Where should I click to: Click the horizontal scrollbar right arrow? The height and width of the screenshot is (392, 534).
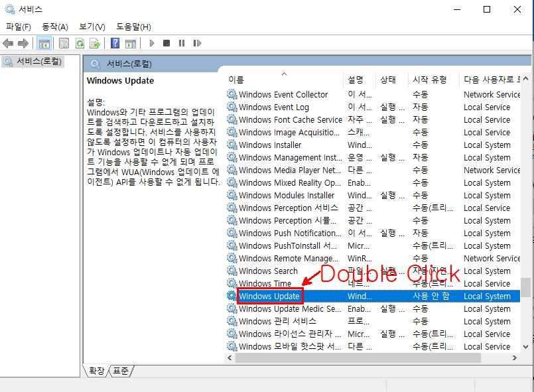(515, 358)
